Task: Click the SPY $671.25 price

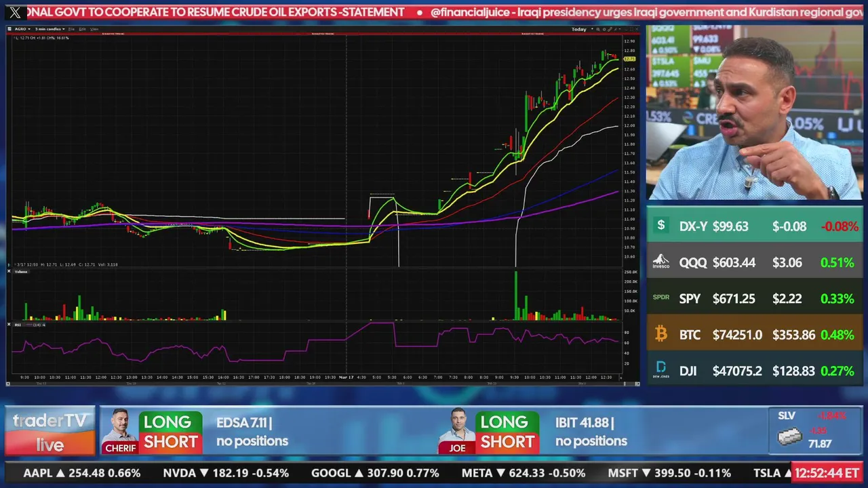Action: click(x=734, y=298)
